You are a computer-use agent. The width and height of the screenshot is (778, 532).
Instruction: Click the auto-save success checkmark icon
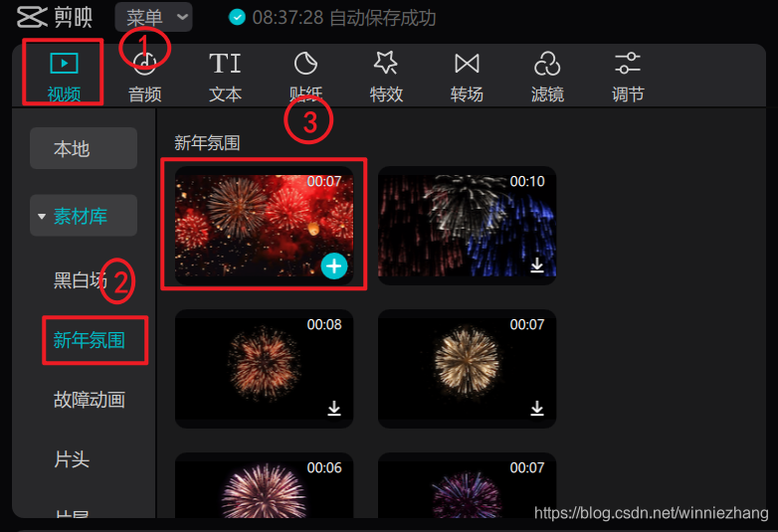(x=237, y=17)
